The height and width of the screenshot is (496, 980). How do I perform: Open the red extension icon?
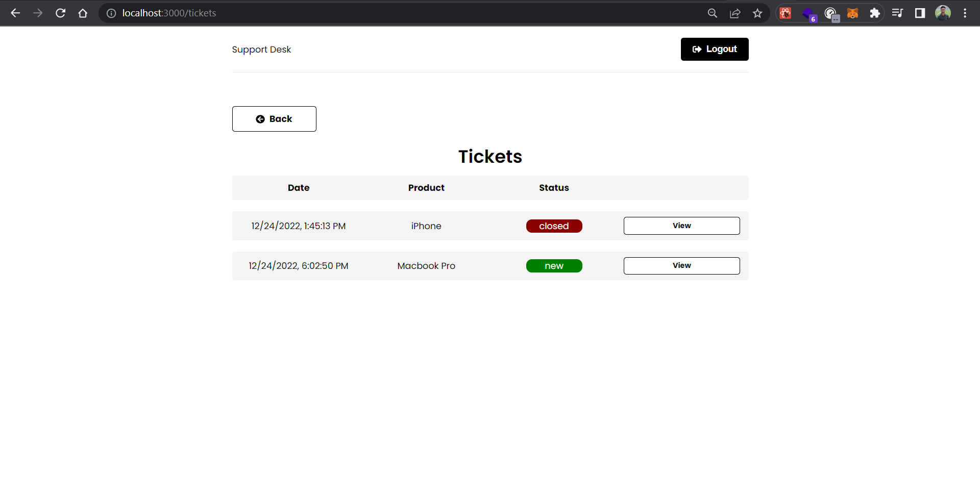786,13
